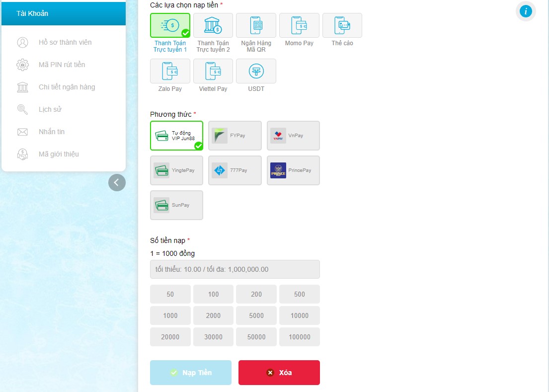Select the VnPay payment method

coord(293,136)
